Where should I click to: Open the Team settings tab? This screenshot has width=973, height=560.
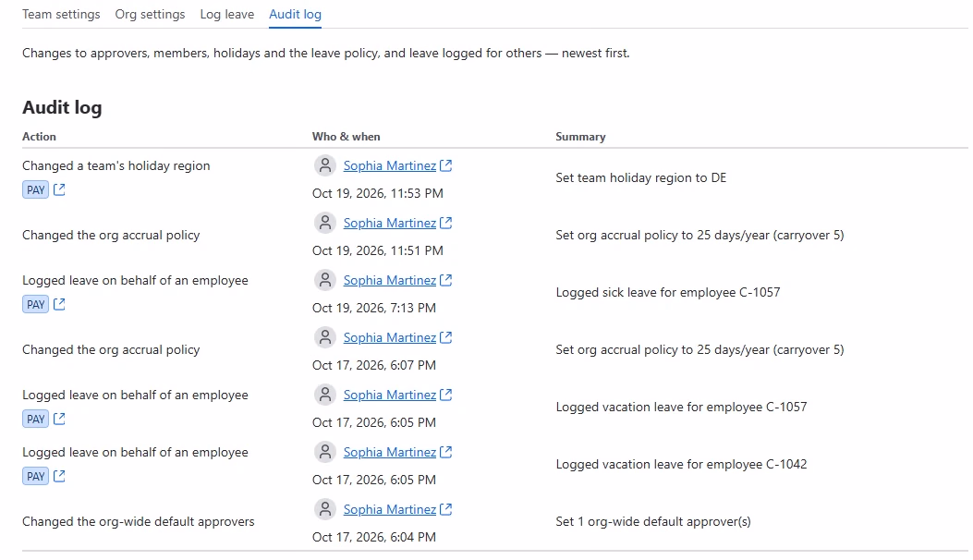click(x=61, y=14)
